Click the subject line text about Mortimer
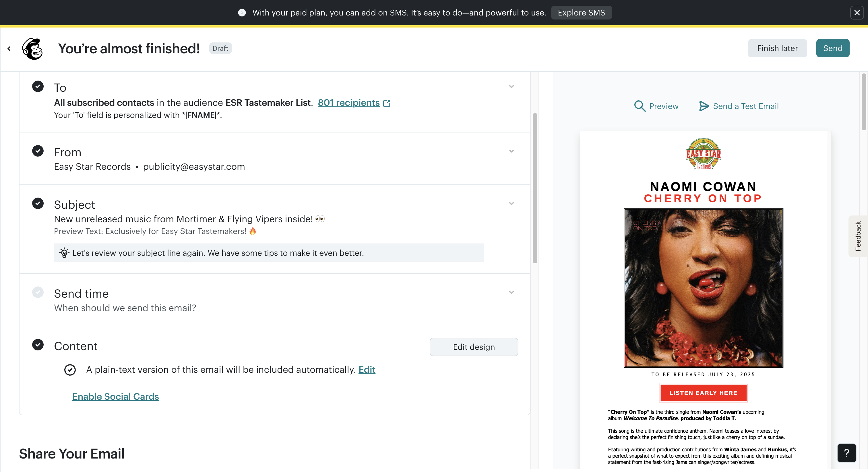This screenshot has height=472, width=868. [x=189, y=219]
